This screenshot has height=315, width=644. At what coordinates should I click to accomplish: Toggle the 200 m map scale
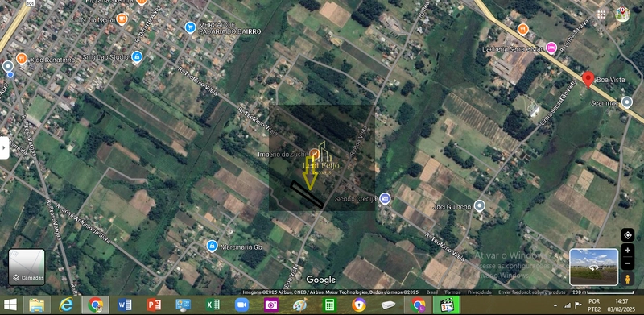click(602, 292)
